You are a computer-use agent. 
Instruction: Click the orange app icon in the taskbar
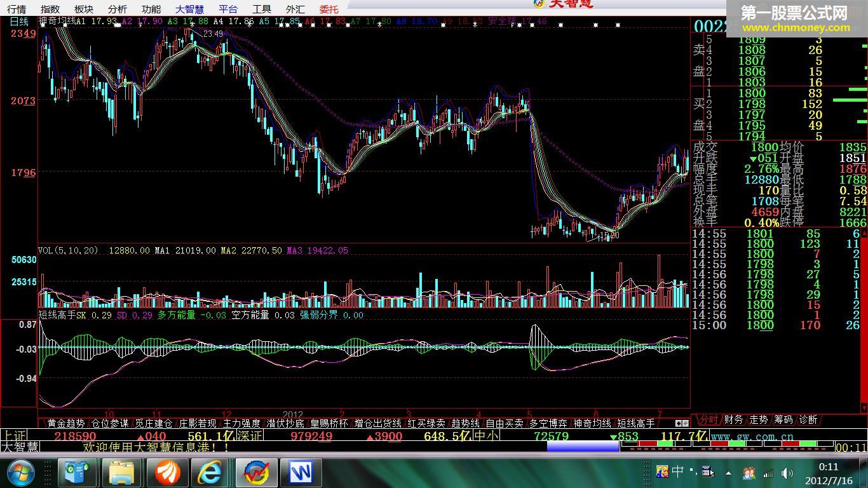click(x=166, y=473)
